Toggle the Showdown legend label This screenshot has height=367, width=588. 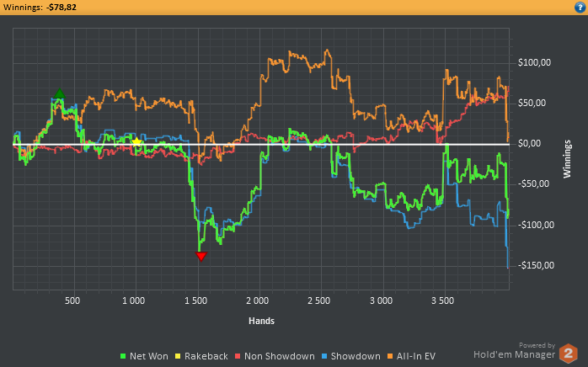355,356
